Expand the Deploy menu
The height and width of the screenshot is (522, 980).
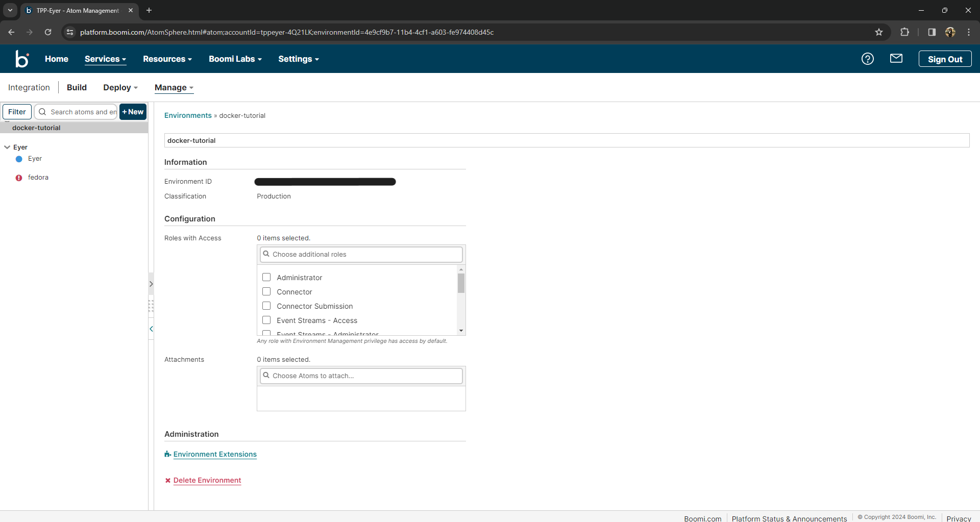[120, 87]
